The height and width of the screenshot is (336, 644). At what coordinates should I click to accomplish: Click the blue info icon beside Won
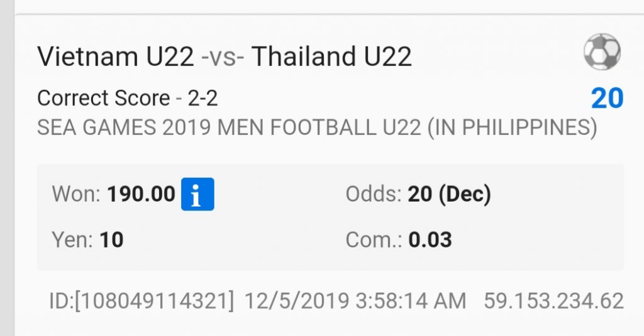tap(197, 194)
